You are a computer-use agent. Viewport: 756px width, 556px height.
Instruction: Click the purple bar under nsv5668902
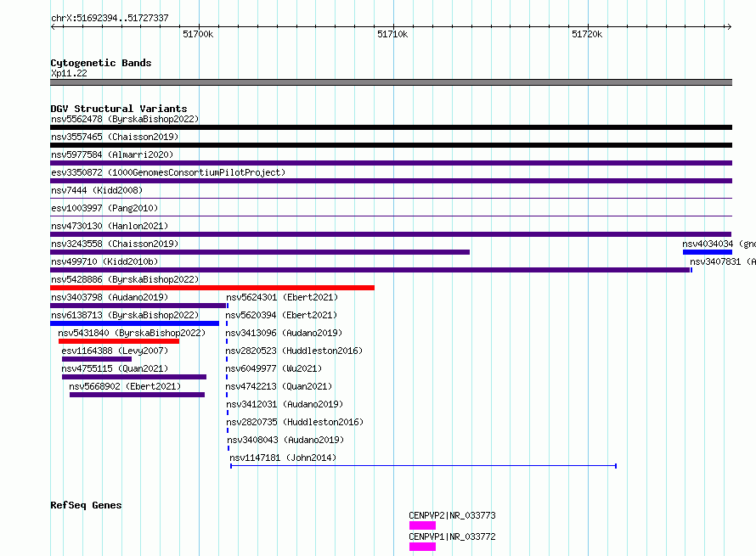pyautogui.click(x=138, y=395)
